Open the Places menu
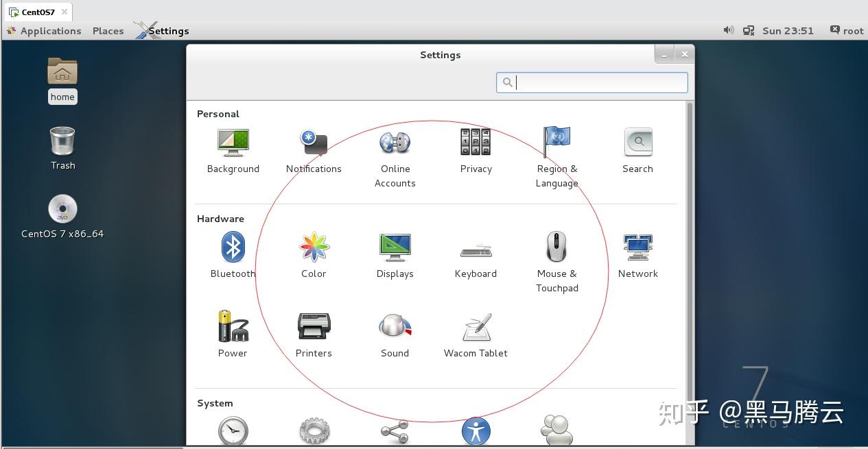This screenshot has height=449, width=868. click(x=108, y=30)
